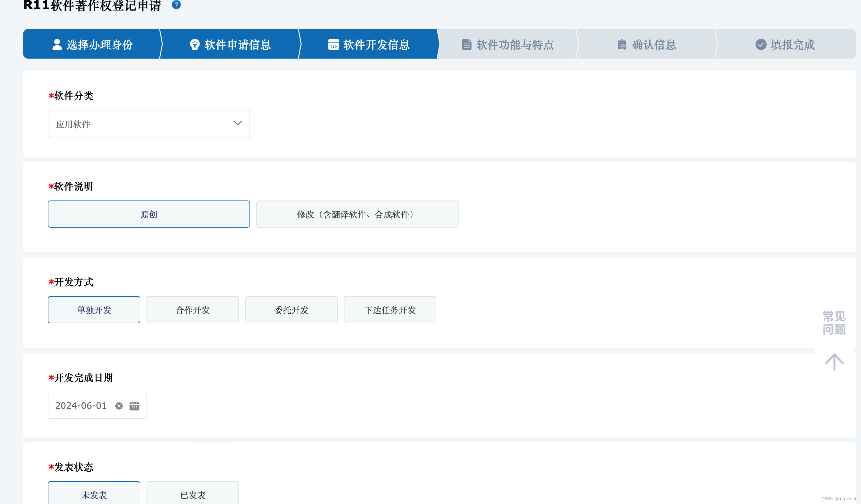Click the 2024-06-01 date input field

(81, 406)
